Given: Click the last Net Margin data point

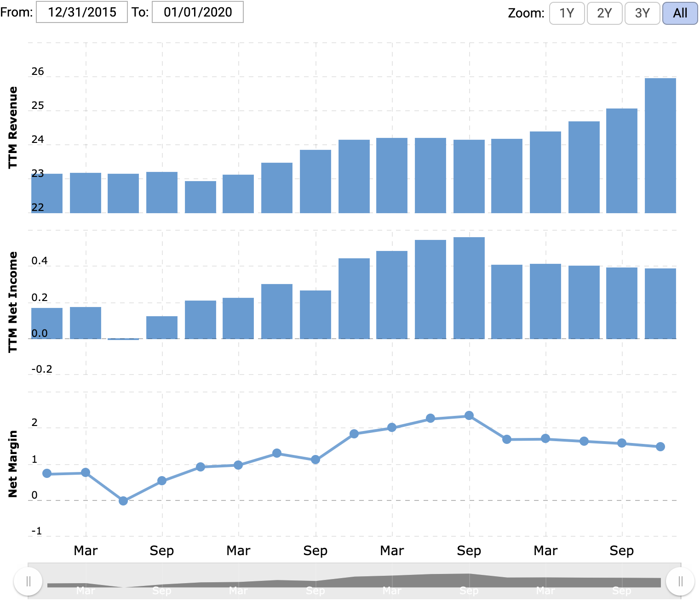Looking at the screenshot, I should [x=660, y=447].
